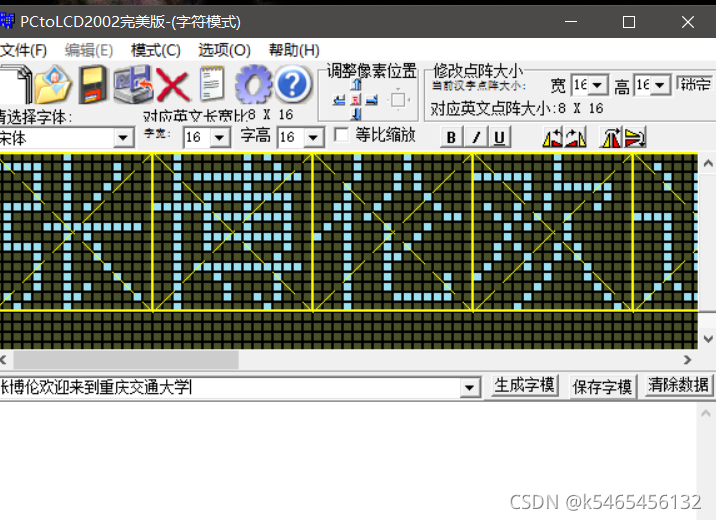Click the PCtoLCD2002 app icon in title bar
Image resolution: width=716 pixels, height=520 pixels.
(x=6, y=21)
